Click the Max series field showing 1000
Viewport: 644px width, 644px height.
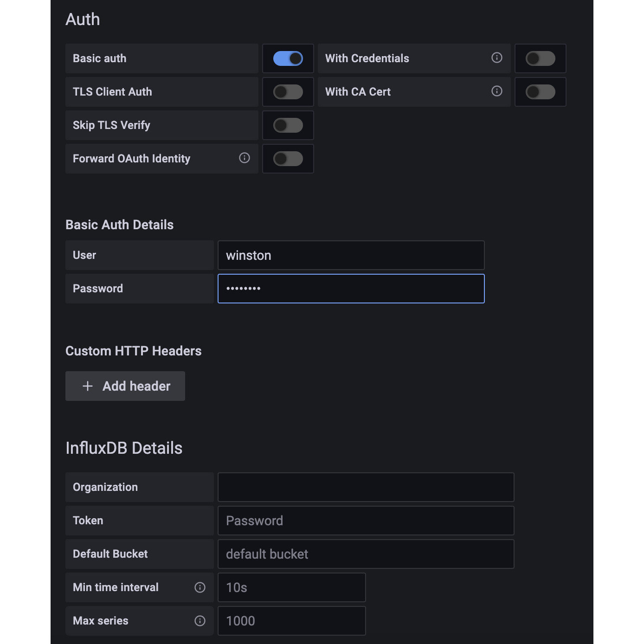point(291,620)
